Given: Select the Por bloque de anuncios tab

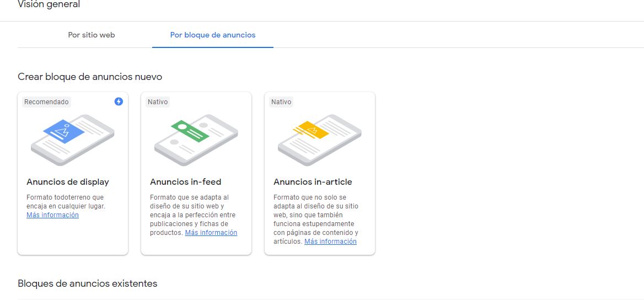Looking at the screenshot, I should 213,35.
